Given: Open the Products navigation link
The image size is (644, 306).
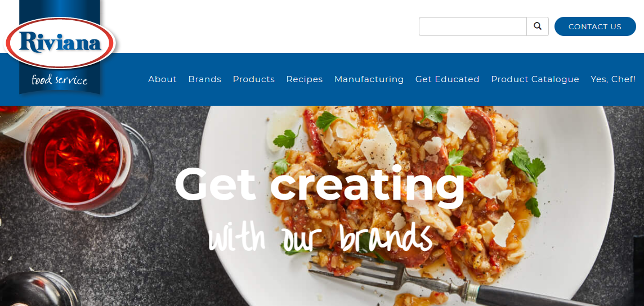Looking at the screenshot, I should pos(254,79).
